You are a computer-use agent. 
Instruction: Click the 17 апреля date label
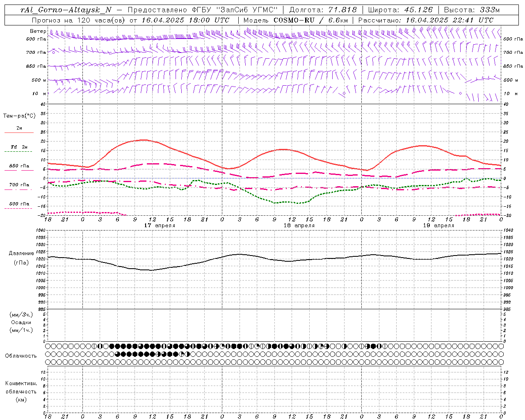click(160, 226)
